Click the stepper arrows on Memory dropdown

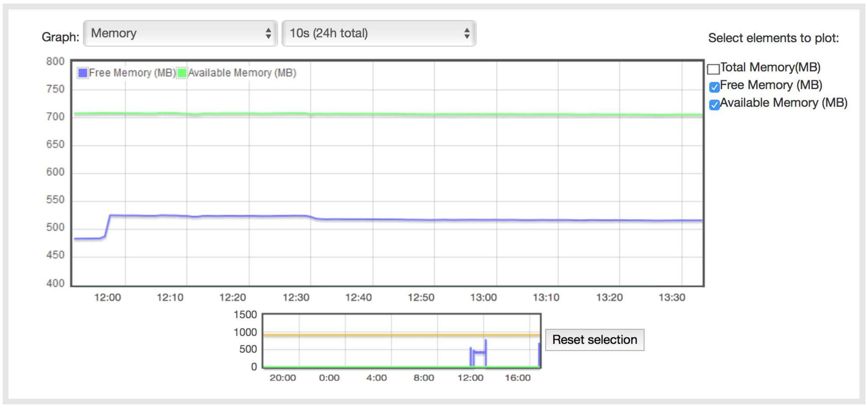(268, 33)
